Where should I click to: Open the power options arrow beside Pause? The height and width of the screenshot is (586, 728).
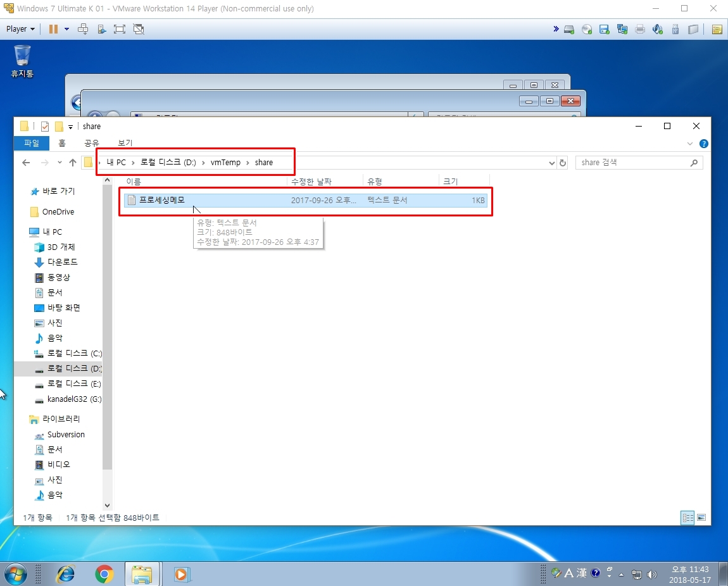point(67,28)
